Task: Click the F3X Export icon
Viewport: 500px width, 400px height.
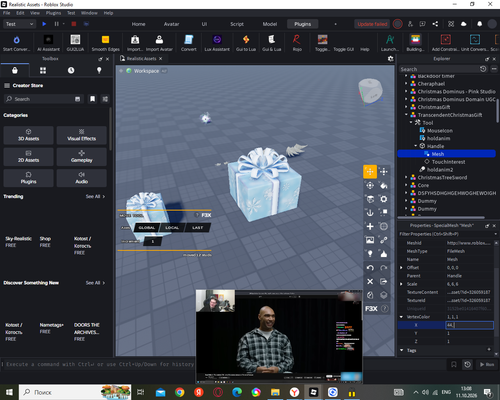Action: (384, 281)
